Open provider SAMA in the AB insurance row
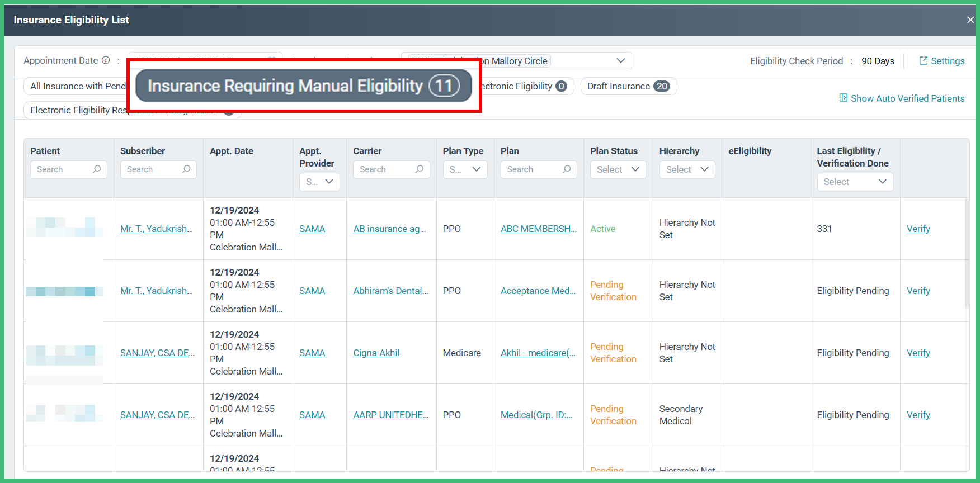 pyautogui.click(x=312, y=229)
